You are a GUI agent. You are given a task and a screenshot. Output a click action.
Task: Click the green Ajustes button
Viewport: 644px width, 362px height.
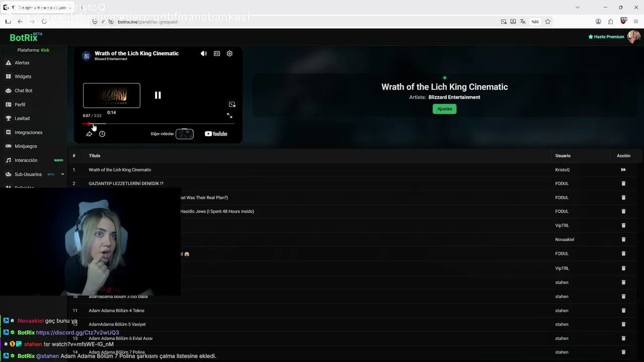coord(444,109)
